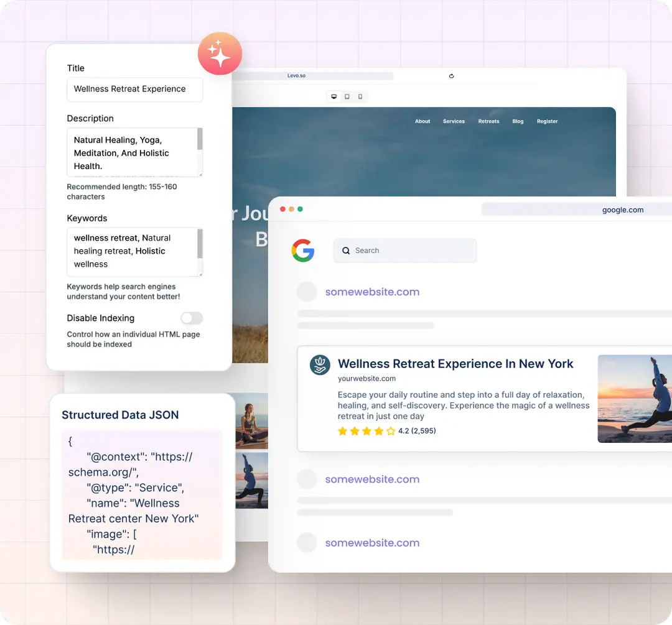672x625 pixels.
Task: Click the Levo.so address bar
Action: pyautogui.click(x=313, y=76)
